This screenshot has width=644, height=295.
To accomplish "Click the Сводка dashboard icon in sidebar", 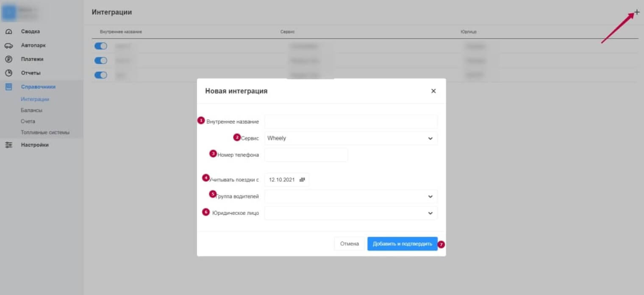I will [8, 32].
